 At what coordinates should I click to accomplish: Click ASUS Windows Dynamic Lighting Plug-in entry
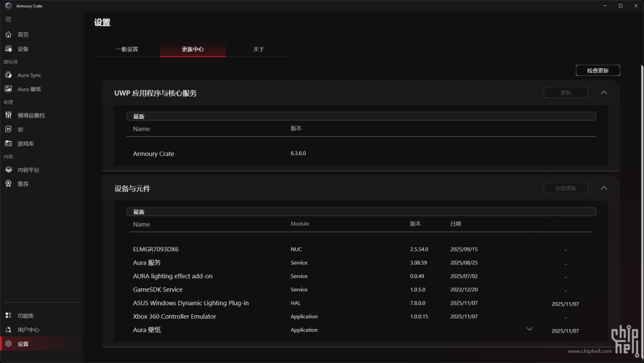pyautogui.click(x=191, y=303)
